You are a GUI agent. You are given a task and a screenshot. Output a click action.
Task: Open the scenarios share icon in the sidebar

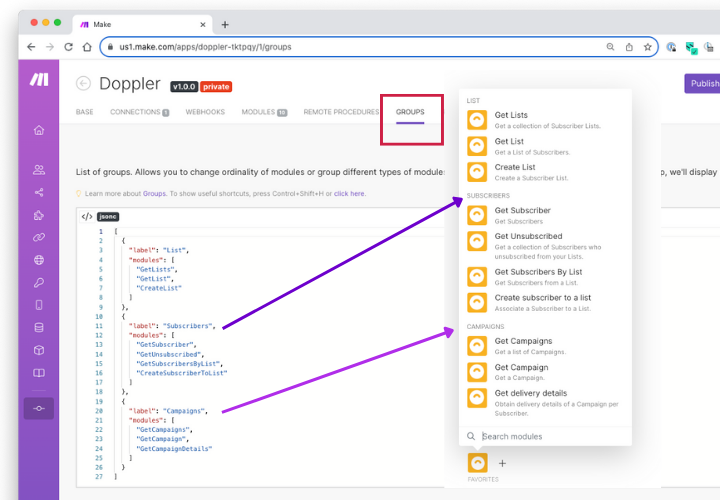[x=39, y=192]
